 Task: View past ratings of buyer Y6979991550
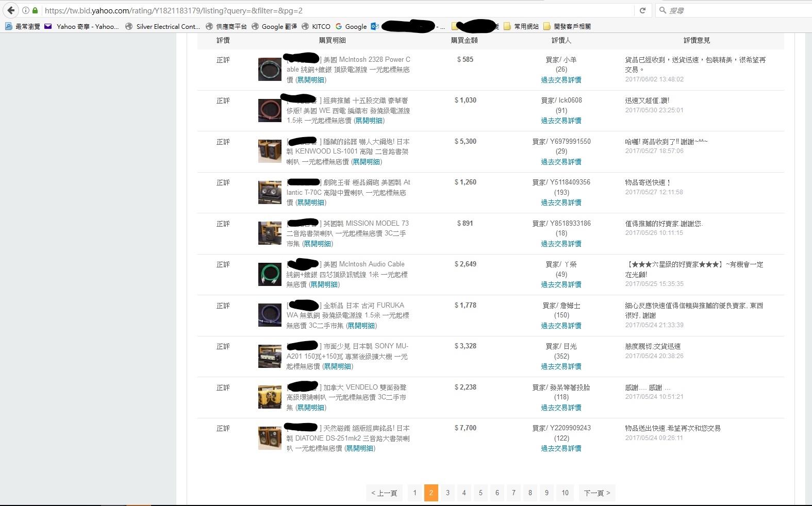561,162
